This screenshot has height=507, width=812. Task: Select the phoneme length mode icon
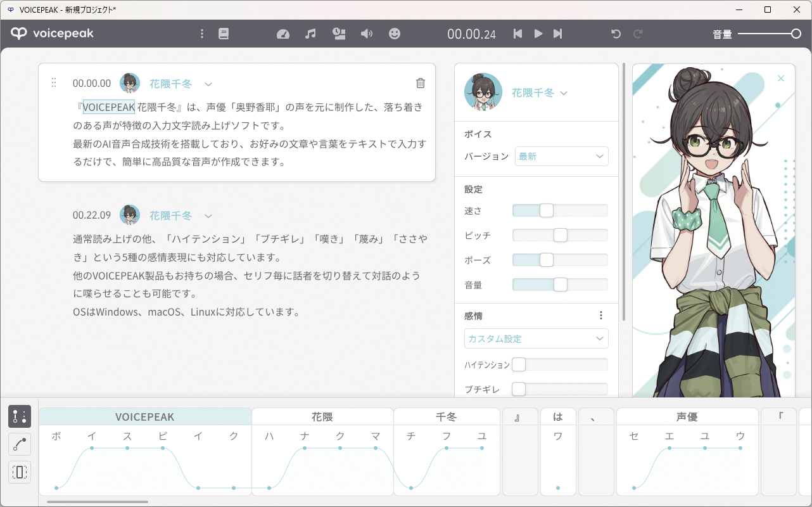point(20,472)
